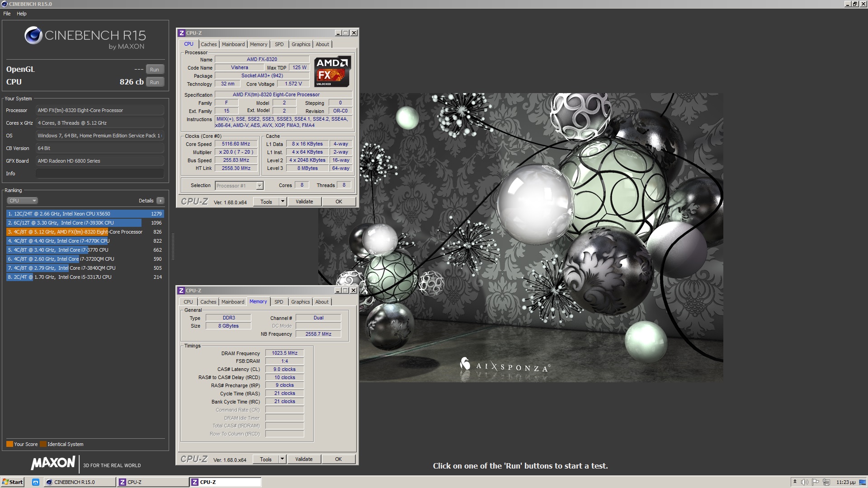Viewport: 868px width, 488px height.
Task: Open Tools dropdown arrow in lower CPU-Z
Action: point(283,460)
